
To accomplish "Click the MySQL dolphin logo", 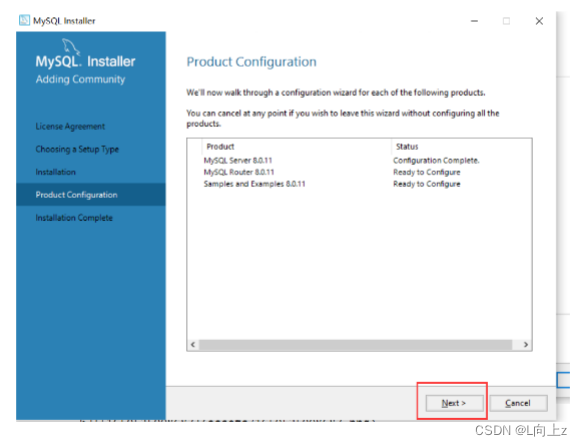I will 70,46.
